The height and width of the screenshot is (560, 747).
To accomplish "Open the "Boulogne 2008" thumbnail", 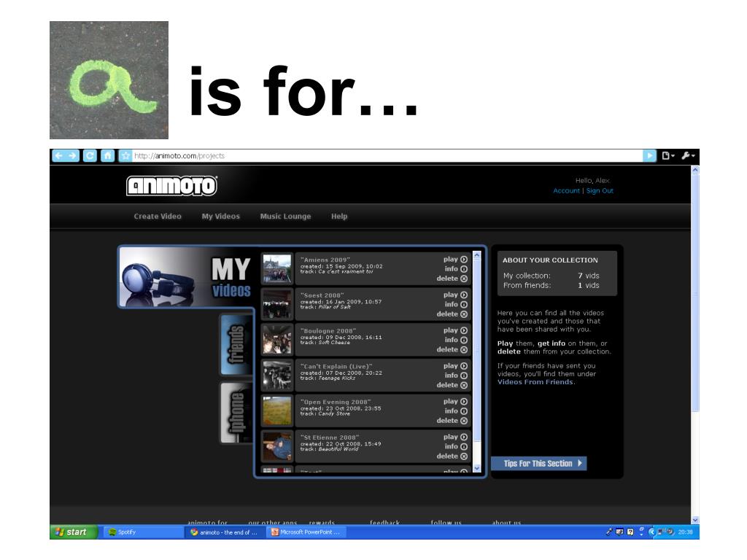I will coord(277,340).
